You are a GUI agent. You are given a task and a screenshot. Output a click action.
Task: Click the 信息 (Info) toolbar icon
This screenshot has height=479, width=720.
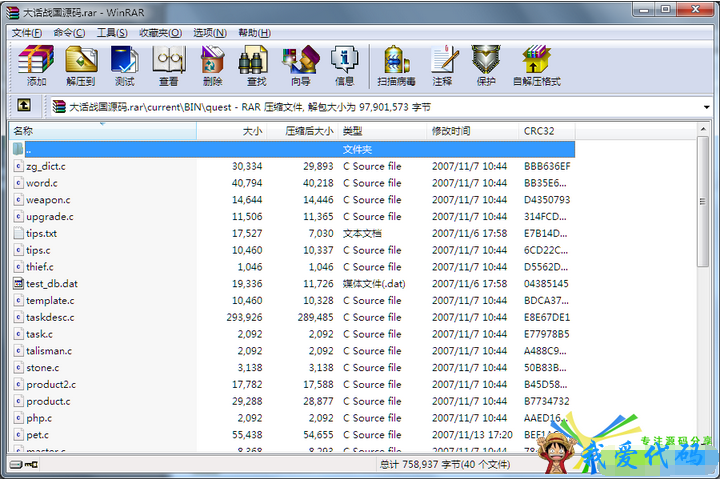coord(344,60)
